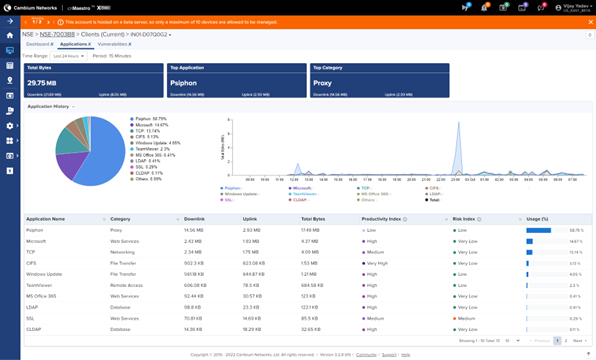
Task: Open the sidebar icon above the gear icon
Action: 10,111
